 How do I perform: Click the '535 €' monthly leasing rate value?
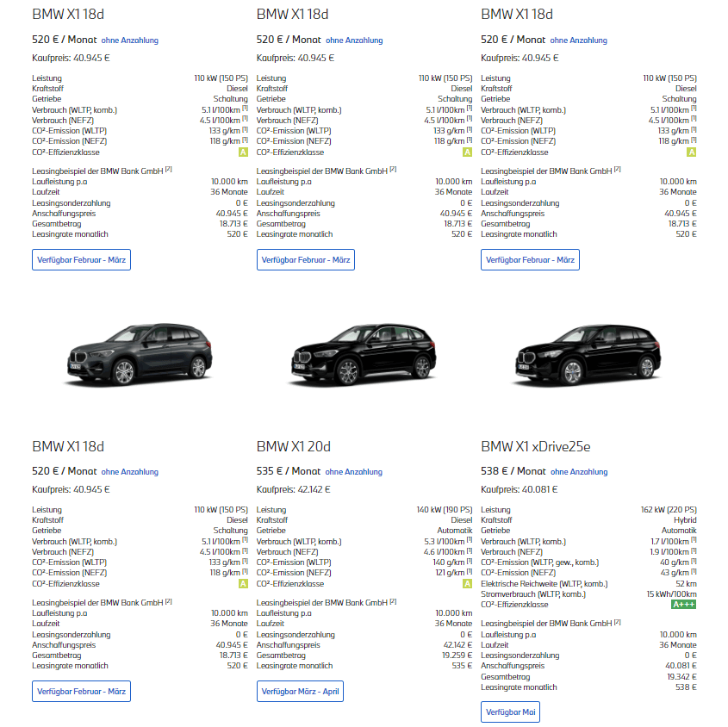(462, 665)
